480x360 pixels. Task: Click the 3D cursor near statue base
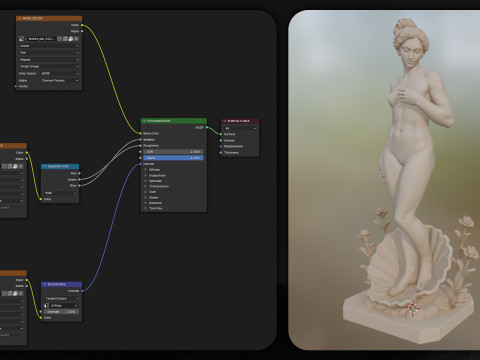(x=413, y=308)
